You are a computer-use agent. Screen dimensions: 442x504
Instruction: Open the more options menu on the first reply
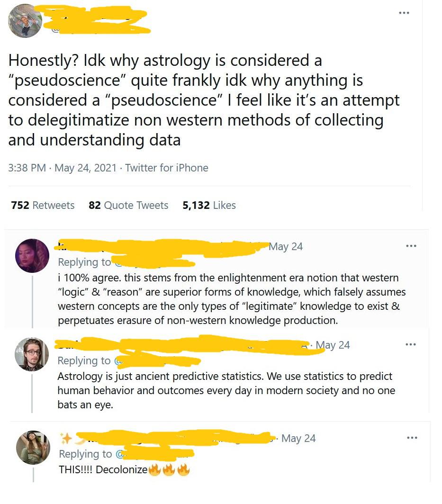412,246
